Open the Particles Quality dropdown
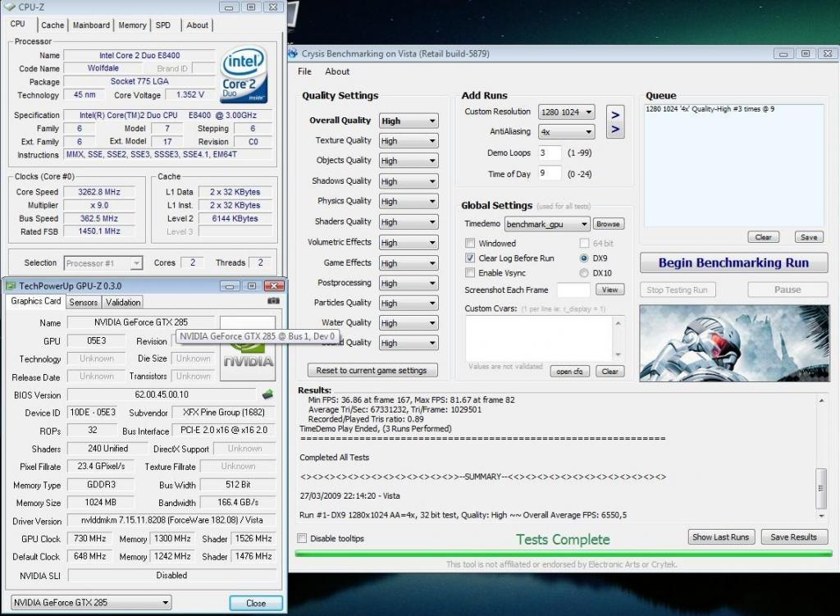840x616 pixels. [409, 303]
